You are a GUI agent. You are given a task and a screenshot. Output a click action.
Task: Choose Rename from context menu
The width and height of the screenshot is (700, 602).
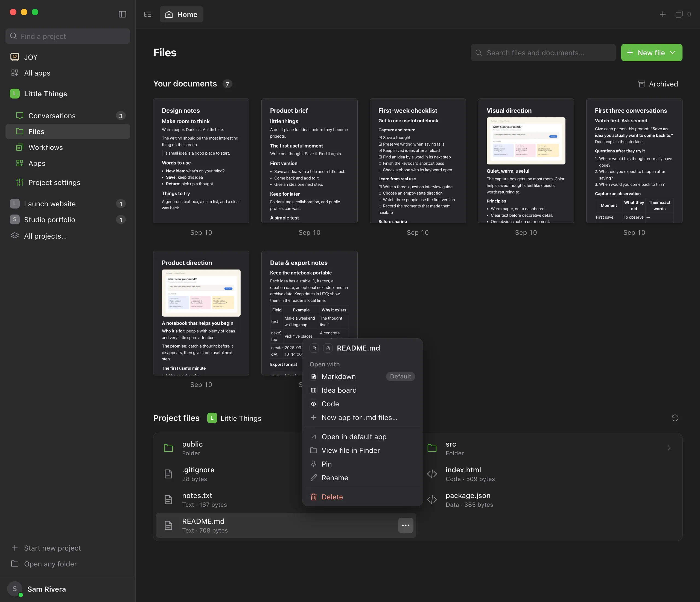(362, 477)
